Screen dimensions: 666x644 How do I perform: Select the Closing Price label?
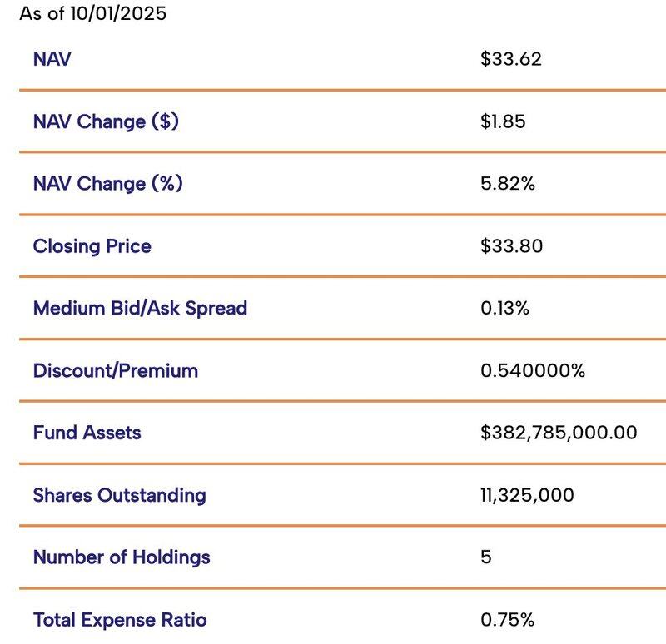pos(92,246)
